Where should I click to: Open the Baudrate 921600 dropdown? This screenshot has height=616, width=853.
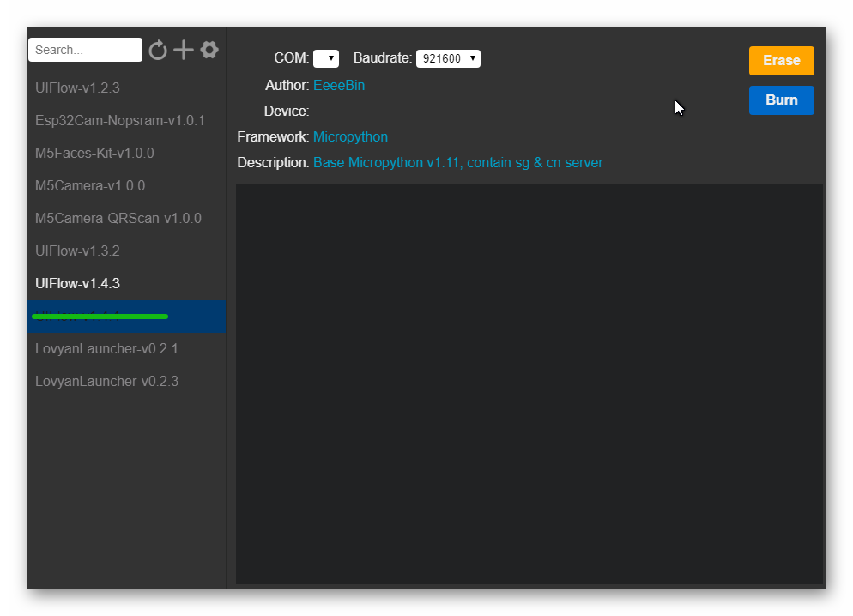[447, 58]
